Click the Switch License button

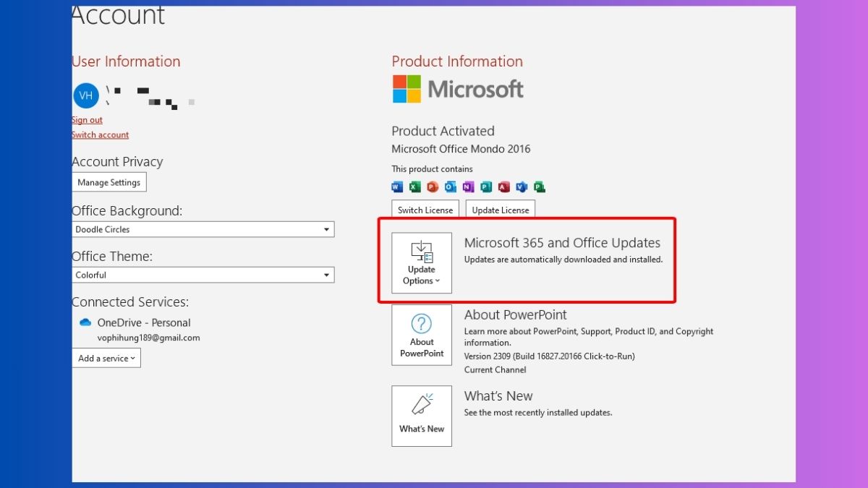(x=425, y=210)
